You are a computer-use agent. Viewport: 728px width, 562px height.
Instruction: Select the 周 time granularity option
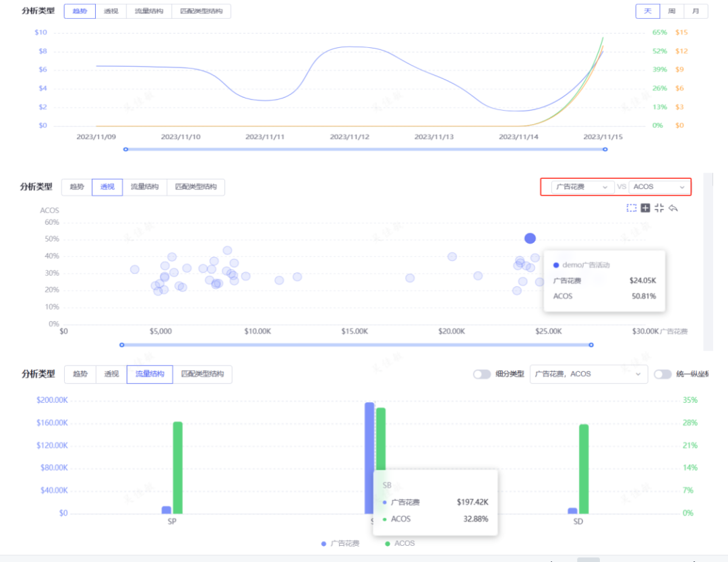pos(671,11)
